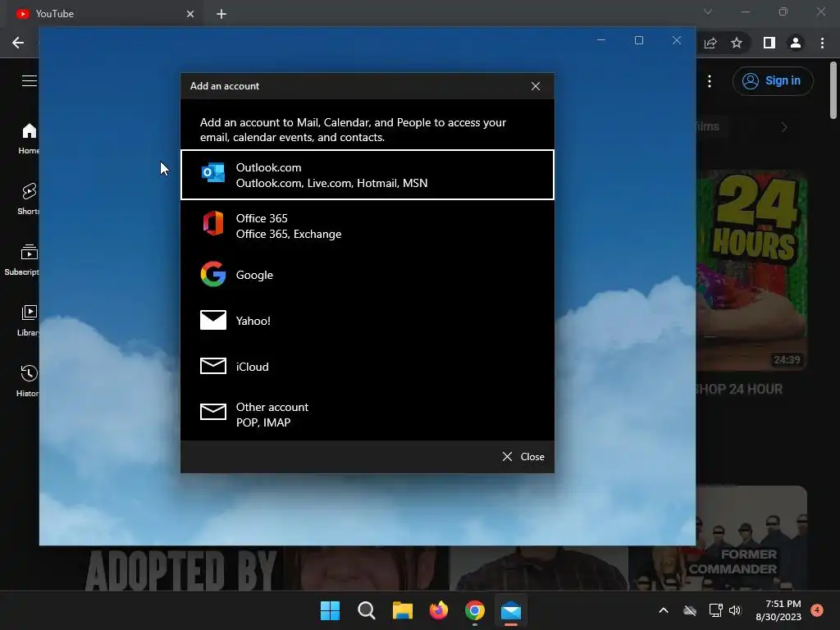This screenshot has width=840, height=630.
Task: Open Chrome three-dot menu
Action: point(822,43)
